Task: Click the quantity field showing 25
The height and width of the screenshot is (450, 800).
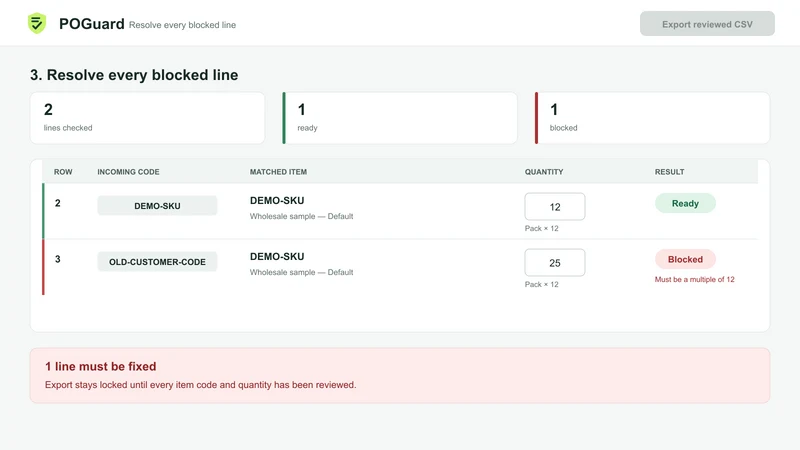Action: click(555, 263)
